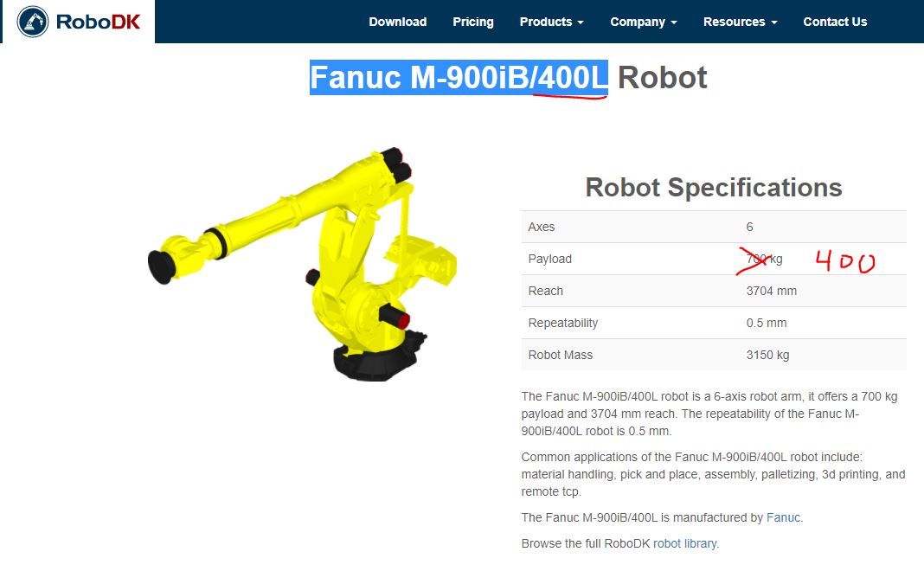Select the Reach value 3704 mm

(772, 291)
